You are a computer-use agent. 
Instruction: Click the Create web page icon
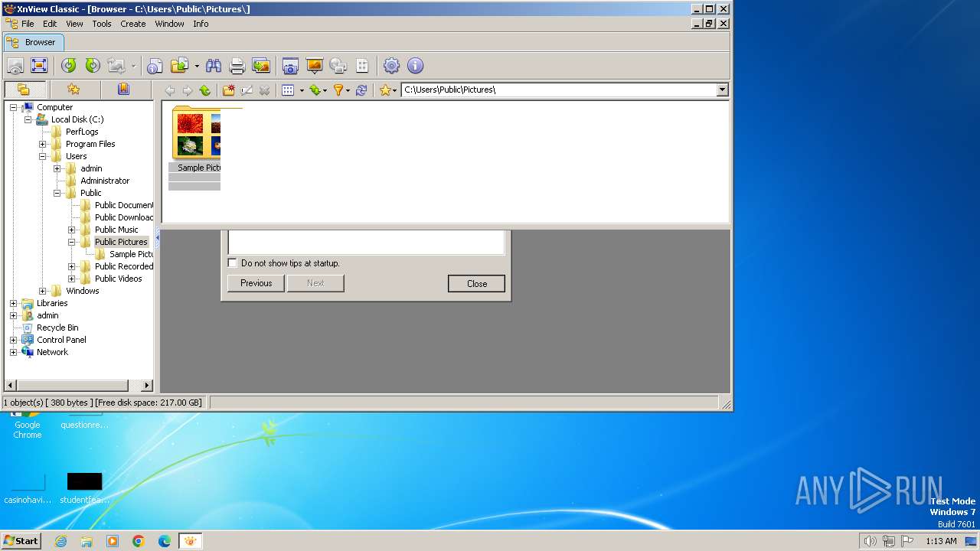coord(338,66)
